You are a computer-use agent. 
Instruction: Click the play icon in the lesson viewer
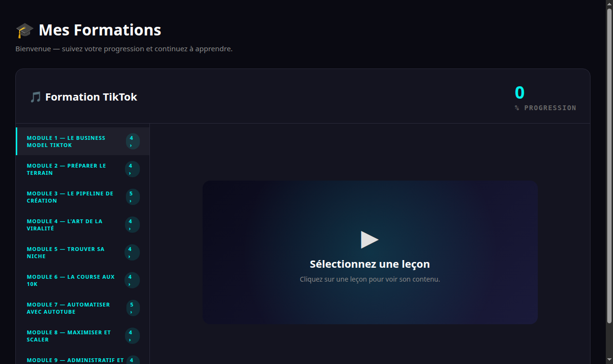click(x=370, y=239)
